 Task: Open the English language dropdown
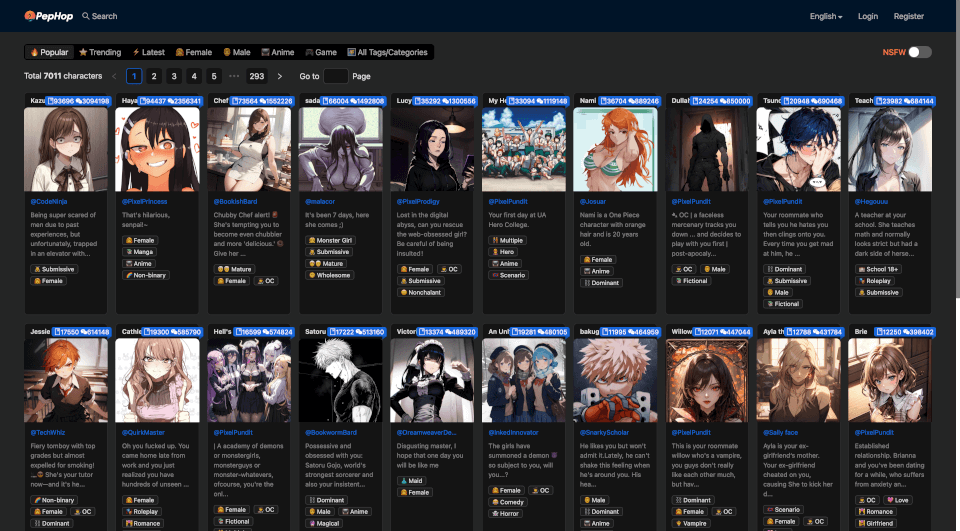click(826, 17)
